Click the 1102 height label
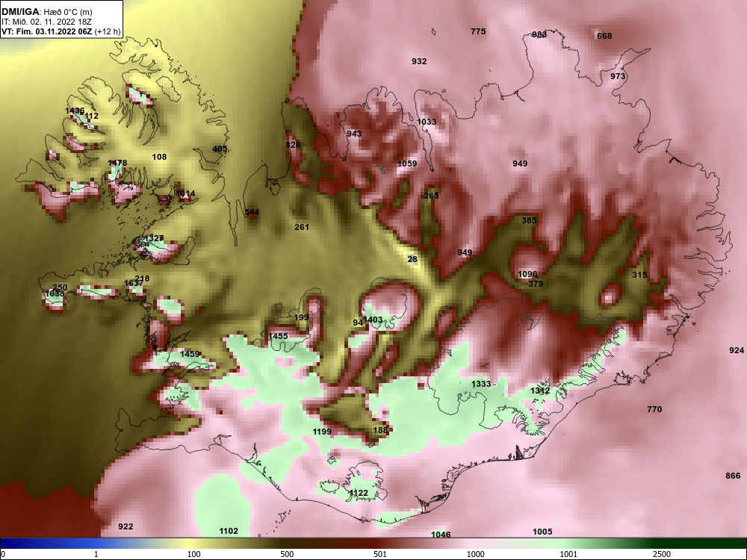 point(228,532)
